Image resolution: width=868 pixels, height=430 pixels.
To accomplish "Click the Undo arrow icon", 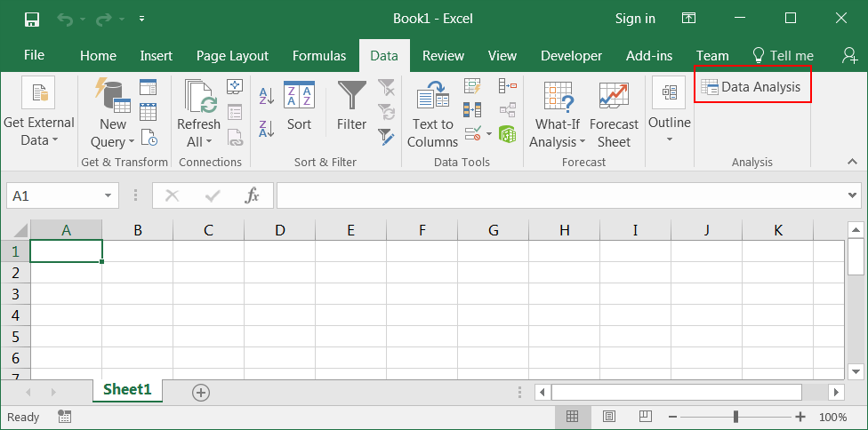I will tap(65, 20).
